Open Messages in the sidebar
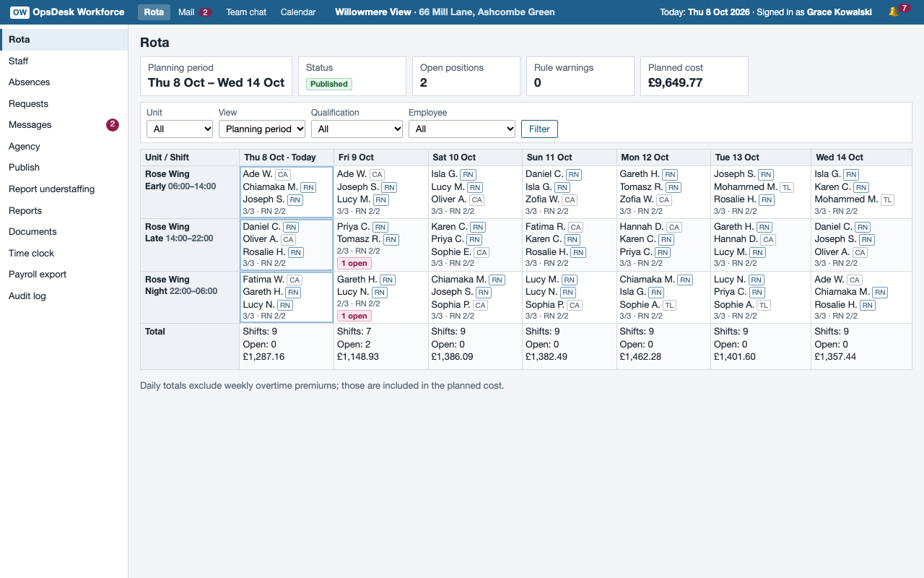 pos(64,125)
